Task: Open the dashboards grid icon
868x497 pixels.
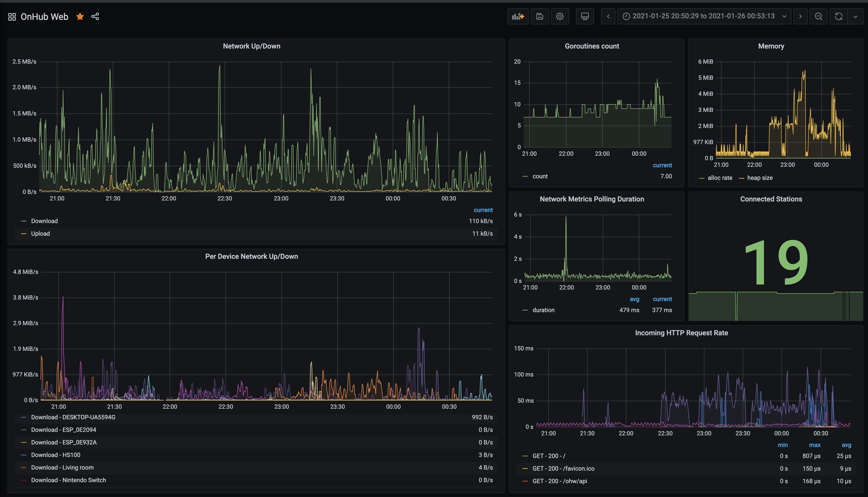Action: click(x=12, y=17)
